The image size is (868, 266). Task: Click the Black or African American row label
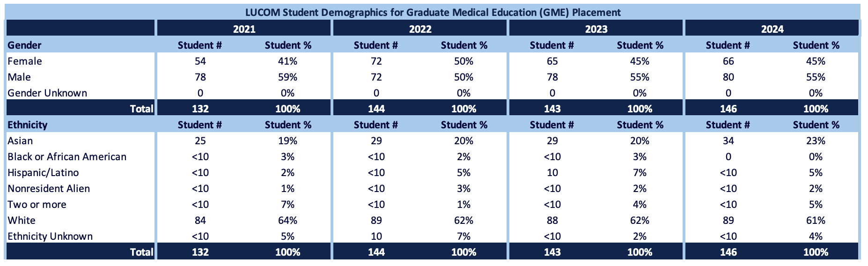(67, 157)
